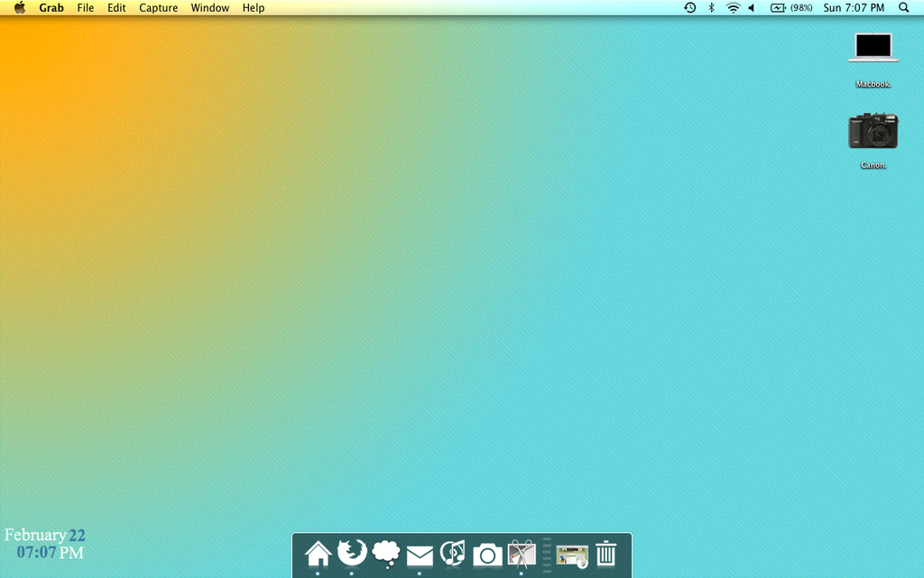Open the thought-bubble chat app in the Dock
The width and height of the screenshot is (924, 578).
(386, 555)
